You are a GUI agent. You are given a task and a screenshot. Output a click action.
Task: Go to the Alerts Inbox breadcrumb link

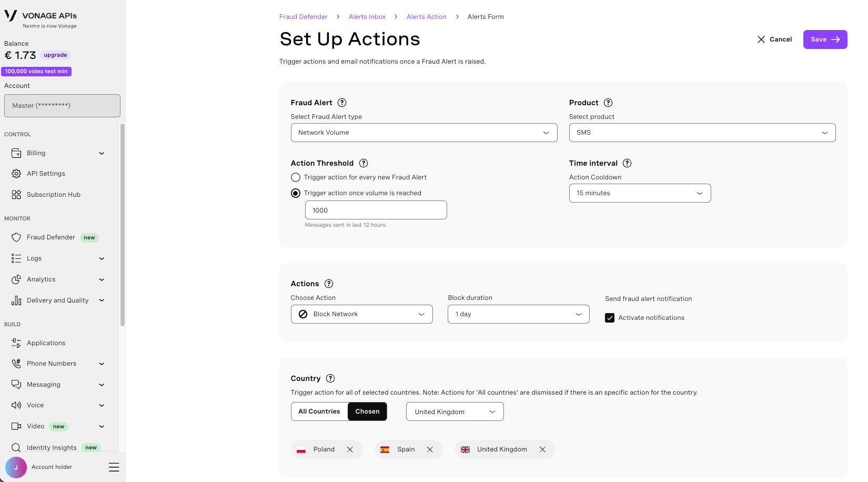click(367, 17)
